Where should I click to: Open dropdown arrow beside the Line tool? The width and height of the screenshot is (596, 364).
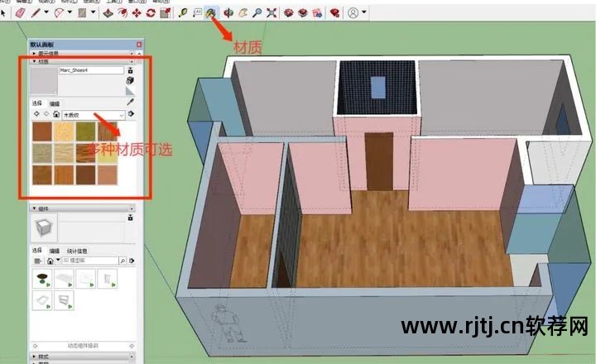(x=46, y=12)
